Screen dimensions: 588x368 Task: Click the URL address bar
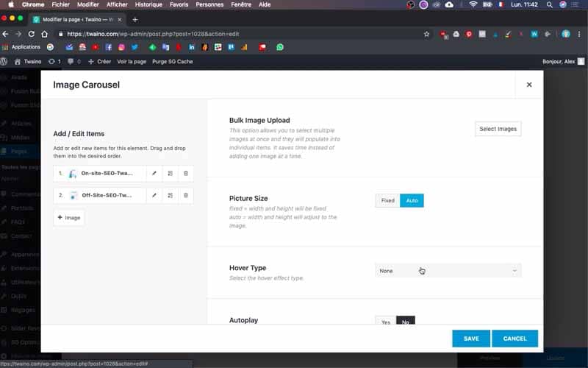(240, 34)
